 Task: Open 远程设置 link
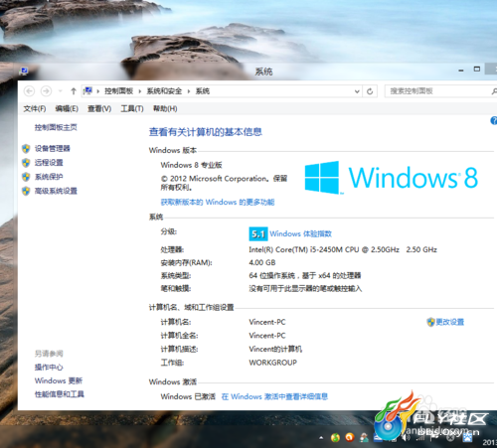49,163
